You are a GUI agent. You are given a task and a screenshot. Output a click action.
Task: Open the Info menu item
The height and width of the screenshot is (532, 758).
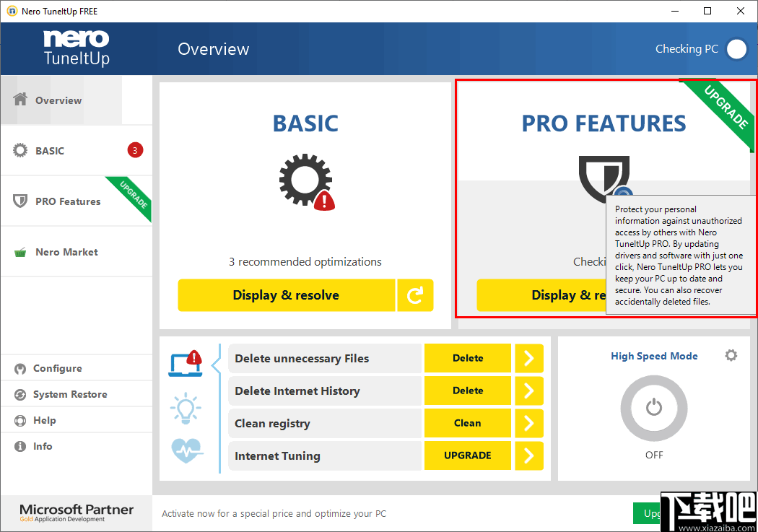click(x=77, y=447)
